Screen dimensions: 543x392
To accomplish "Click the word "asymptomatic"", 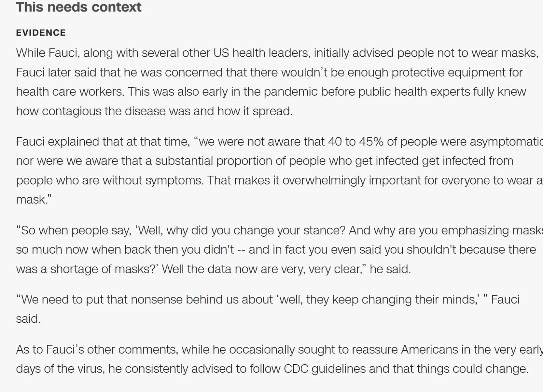I will pos(506,142).
